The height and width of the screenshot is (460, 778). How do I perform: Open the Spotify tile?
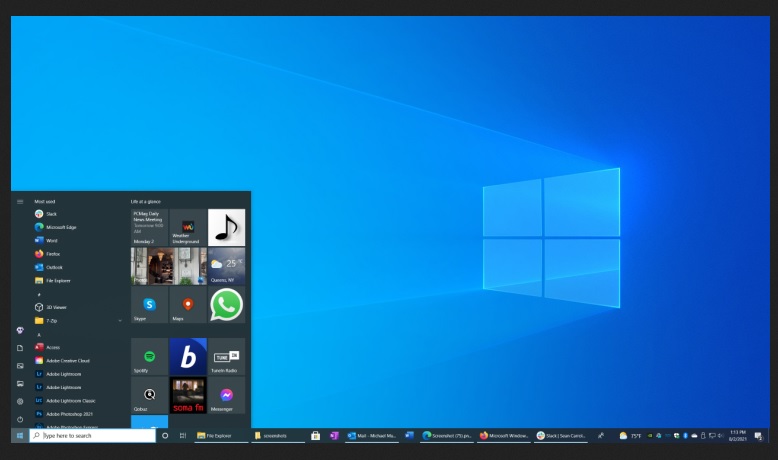[149, 357]
